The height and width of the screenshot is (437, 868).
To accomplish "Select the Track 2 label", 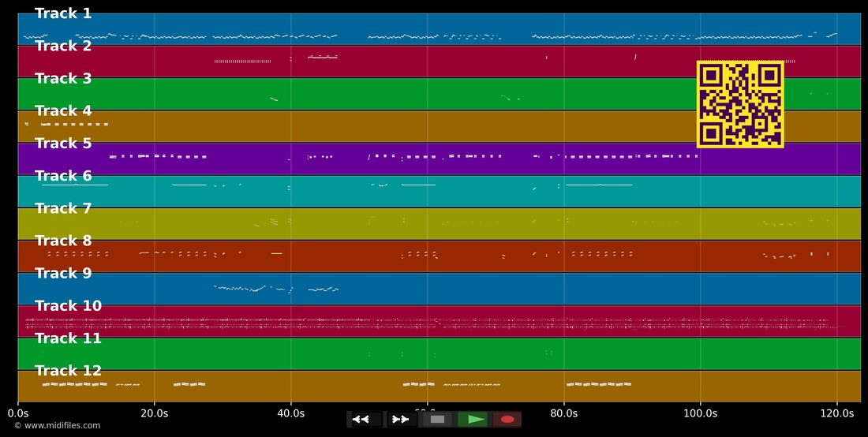I will coord(63,47).
